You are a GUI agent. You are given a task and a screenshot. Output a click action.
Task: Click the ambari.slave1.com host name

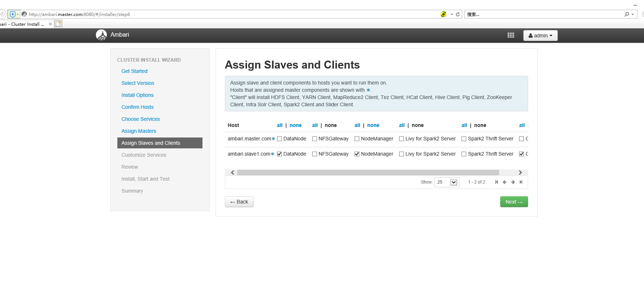(249, 154)
